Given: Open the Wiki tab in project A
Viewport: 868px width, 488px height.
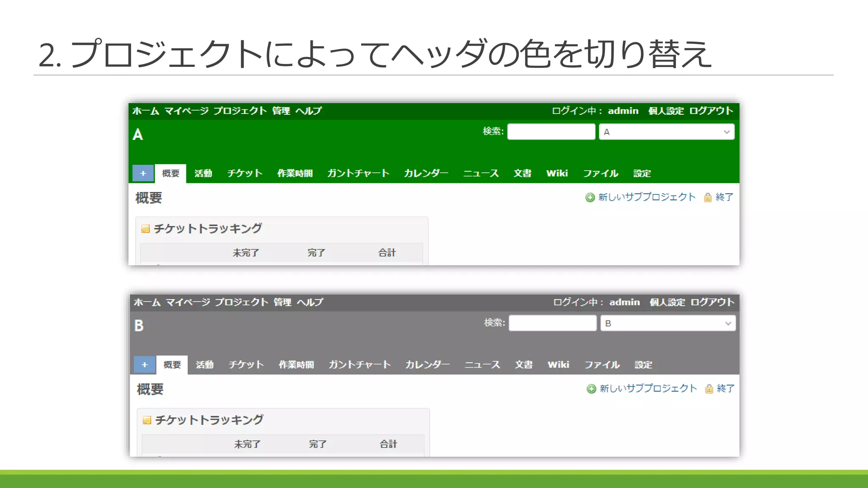Looking at the screenshot, I should 557,173.
